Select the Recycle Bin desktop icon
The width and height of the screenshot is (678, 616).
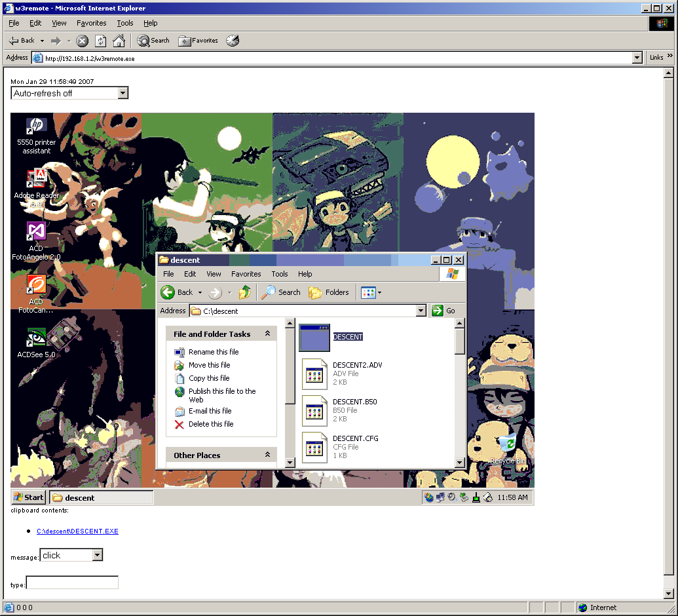click(508, 449)
